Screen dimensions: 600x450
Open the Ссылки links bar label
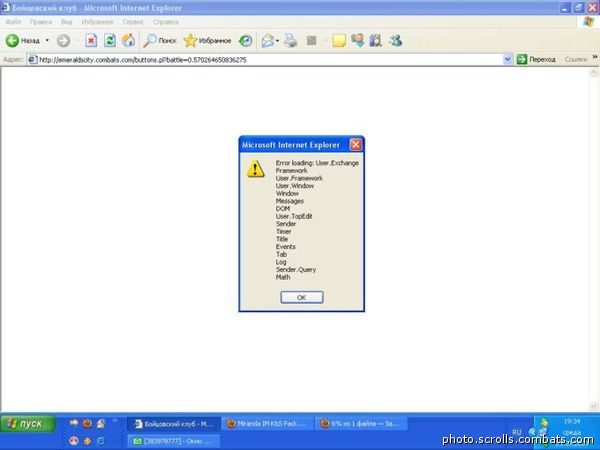tap(576, 60)
